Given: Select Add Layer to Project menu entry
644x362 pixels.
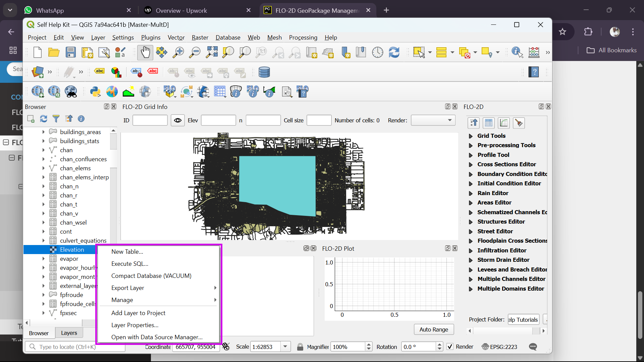Looking at the screenshot, I should click(x=138, y=313).
